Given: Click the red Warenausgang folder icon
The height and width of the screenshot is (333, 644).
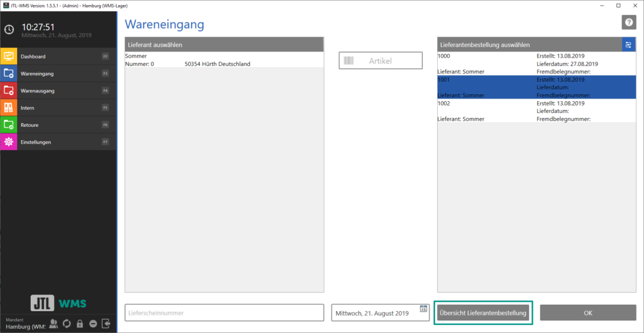Looking at the screenshot, I should tap(9, 91).
